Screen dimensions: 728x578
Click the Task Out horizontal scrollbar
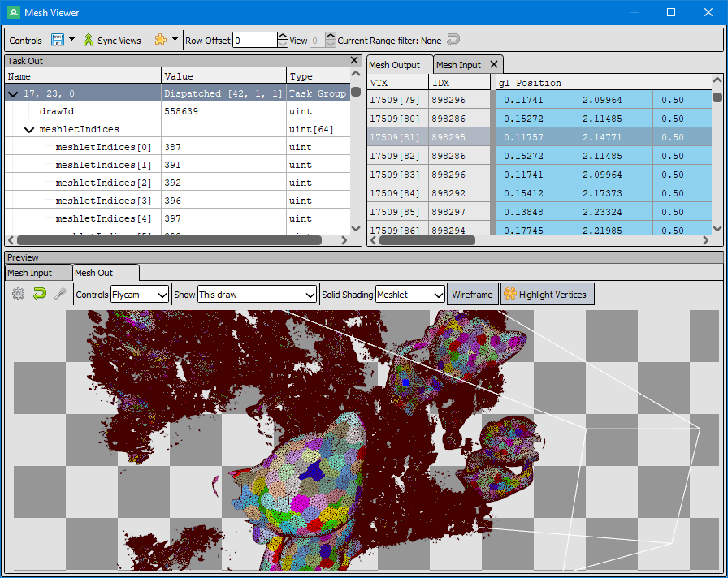click(x=169, y=240)
